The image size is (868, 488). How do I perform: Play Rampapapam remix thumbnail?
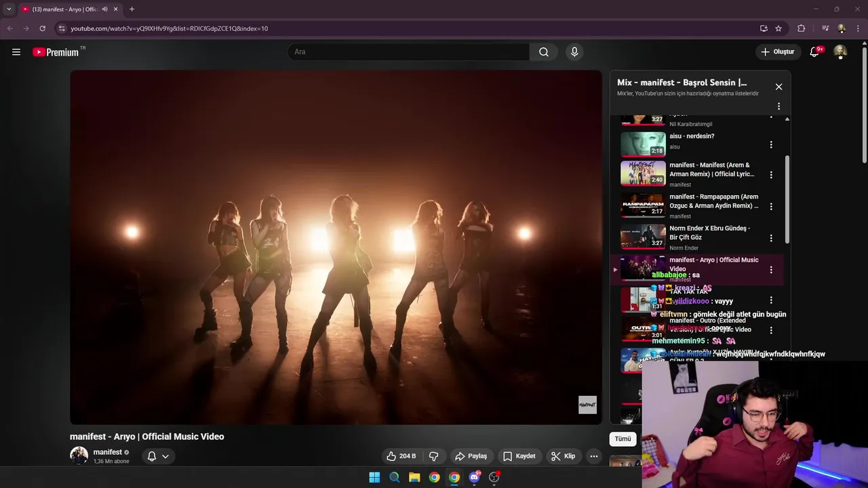click(643, 205)
